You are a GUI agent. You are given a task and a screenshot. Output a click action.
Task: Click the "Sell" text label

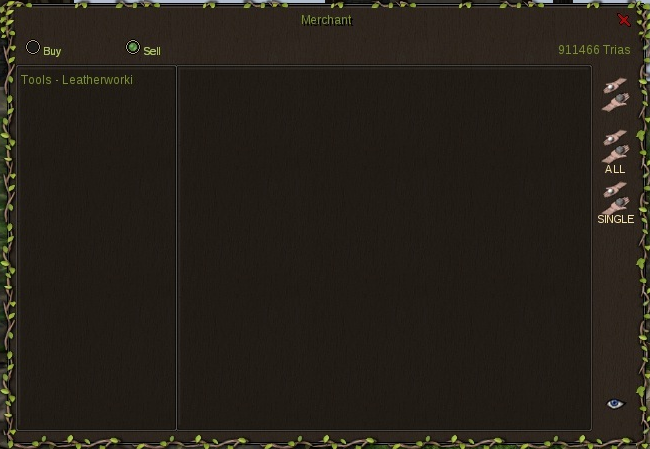pos(152,51)
